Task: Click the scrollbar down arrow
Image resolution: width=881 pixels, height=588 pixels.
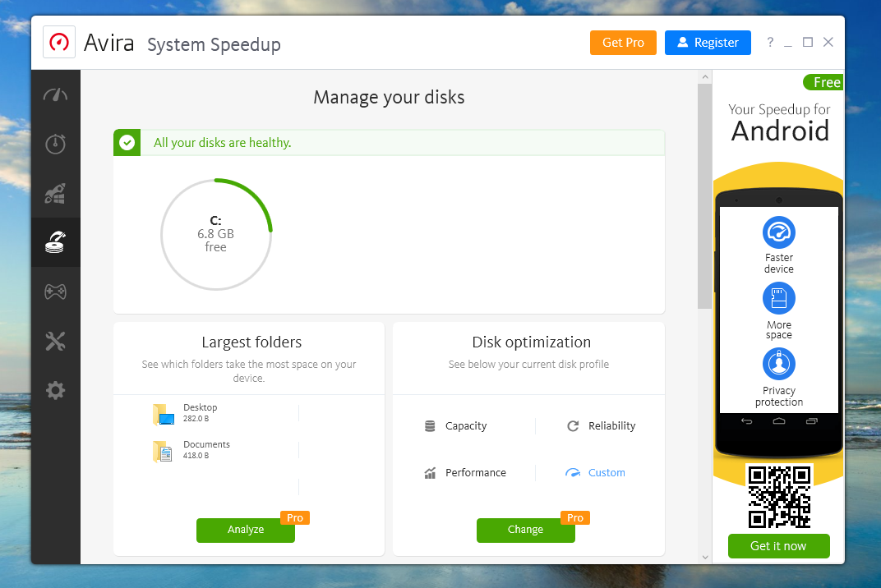Action: point(705,557)
